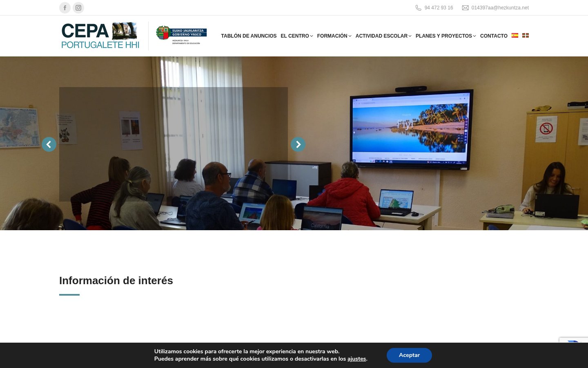Open the Contacto menu item
The image size is (588, 368).
(x=494, y=36)
